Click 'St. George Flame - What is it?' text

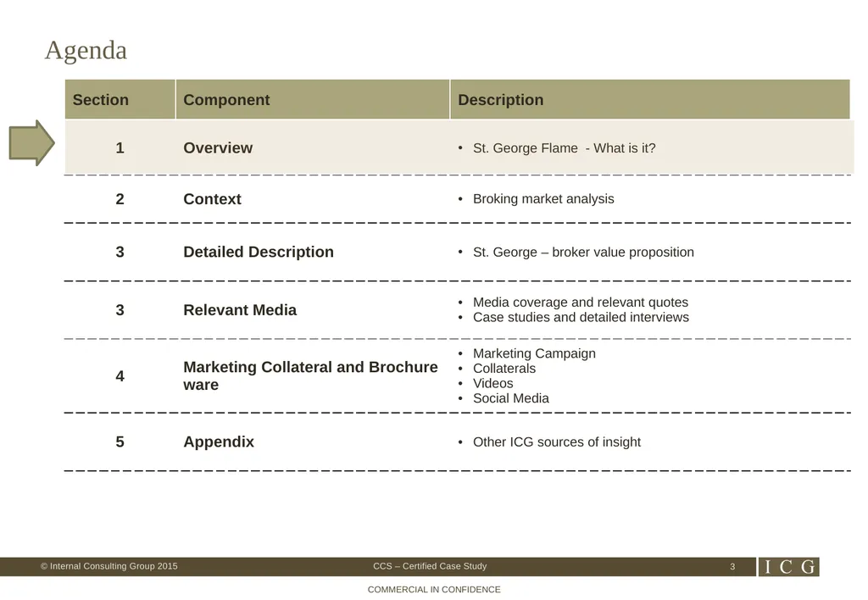[x=564, y=148]
